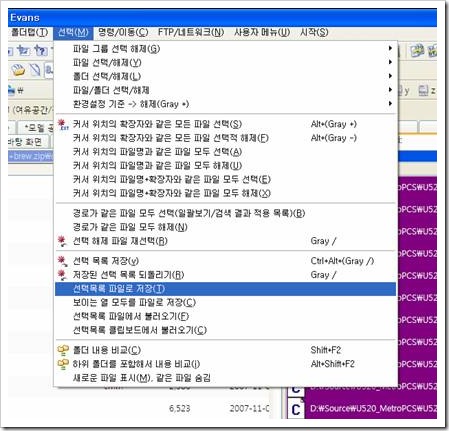Screen dimensions: 449x431
Task: Open the FTP/네트워크(N) menu
Action: 191,32
